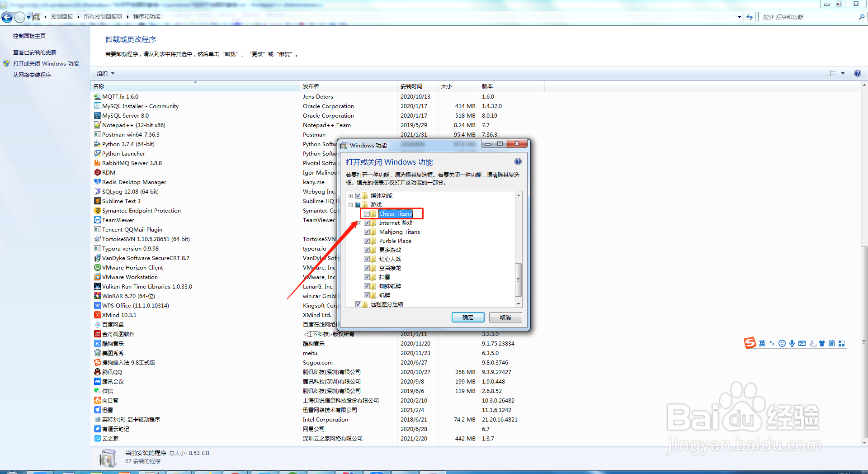Sort list by 发布者 column

point(349,86)
